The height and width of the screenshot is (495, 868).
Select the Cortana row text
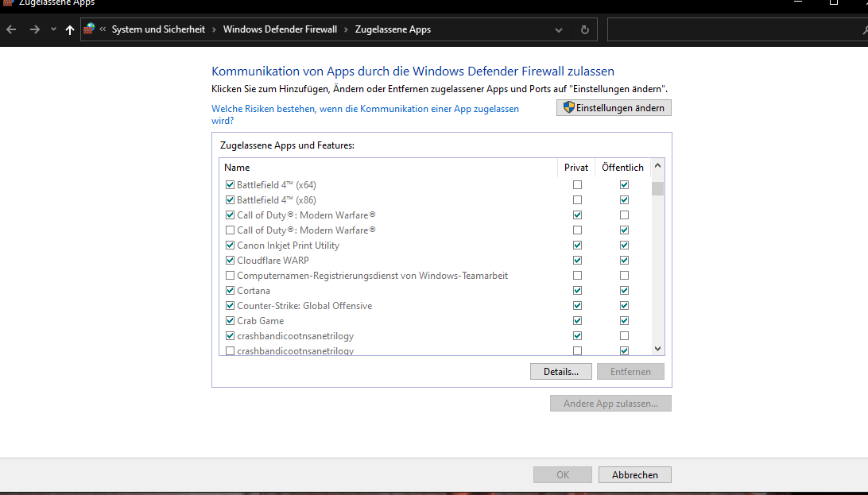pyautogui.click(x=254, y=290)
